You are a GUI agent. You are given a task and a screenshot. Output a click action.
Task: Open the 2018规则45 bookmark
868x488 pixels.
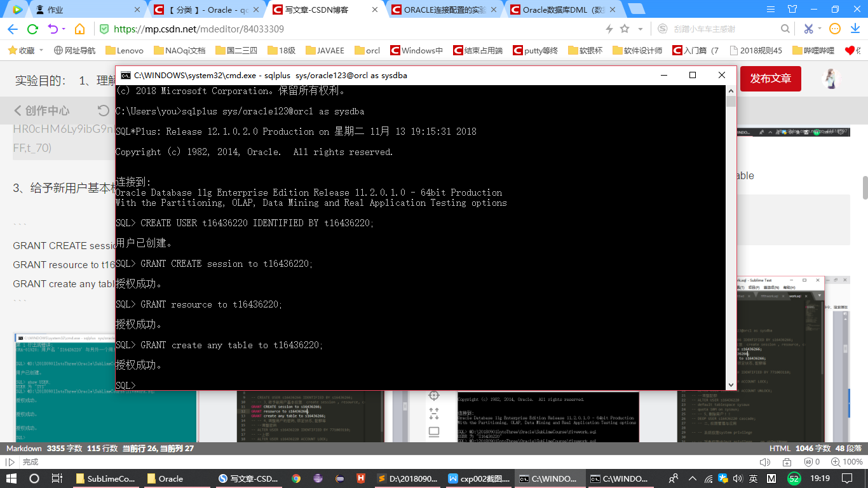[756, 50]
